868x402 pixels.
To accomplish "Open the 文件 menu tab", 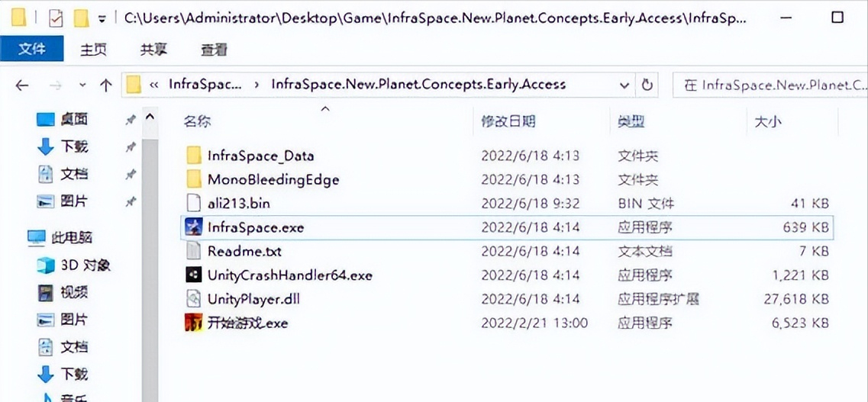I will [x=32, y=49].
